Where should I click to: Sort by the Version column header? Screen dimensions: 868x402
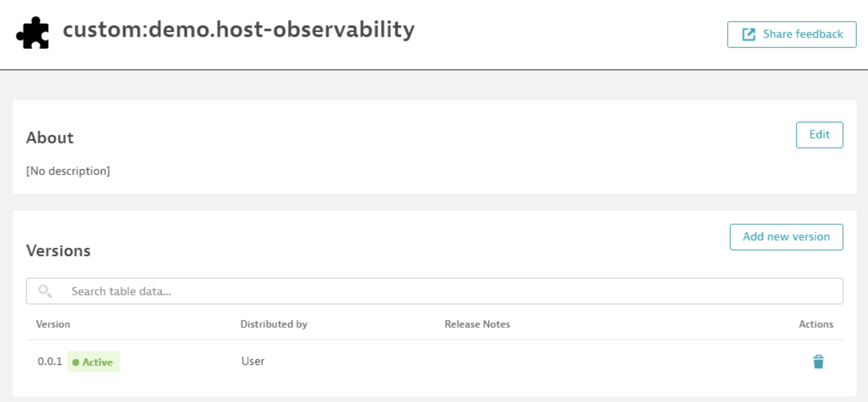click(x=53, y=324)
